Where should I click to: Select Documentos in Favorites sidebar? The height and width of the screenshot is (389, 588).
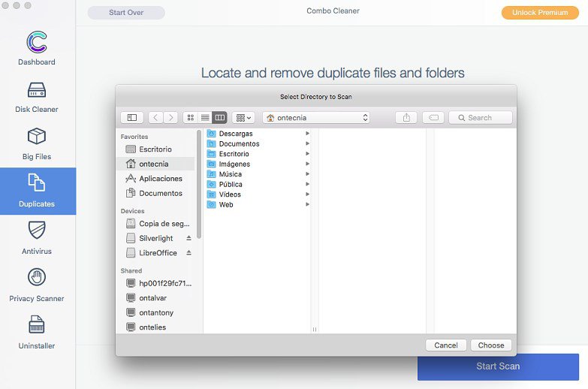(x=155, y=193)
